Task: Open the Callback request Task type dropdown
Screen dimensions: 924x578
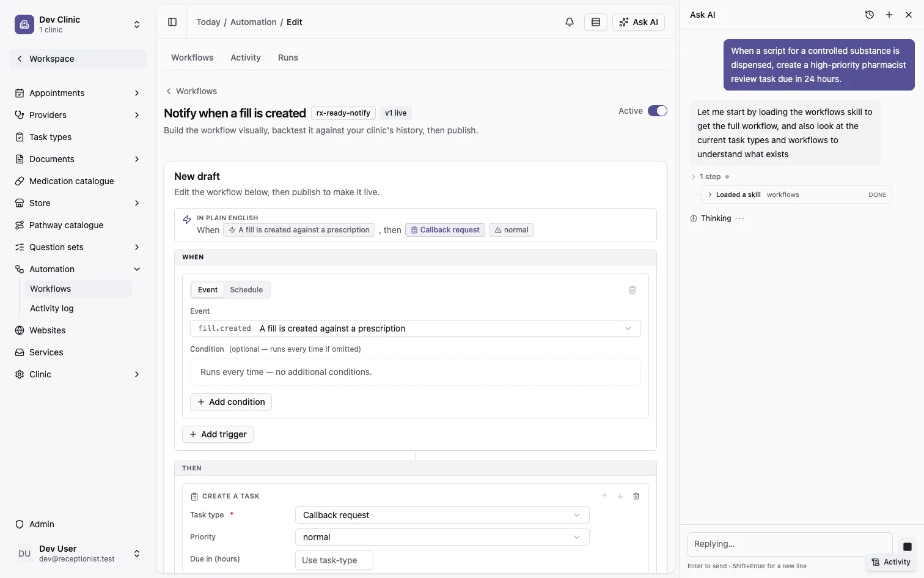Action: click(442, 515)
